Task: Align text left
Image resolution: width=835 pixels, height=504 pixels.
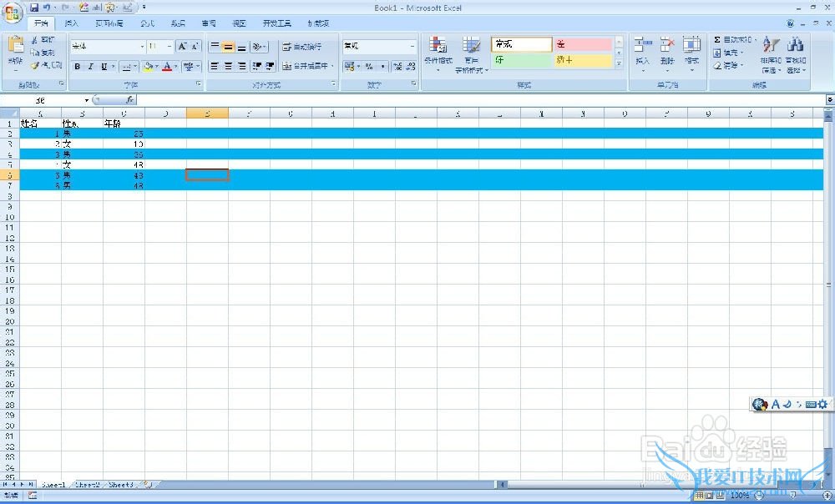Action: coord(215,67)
